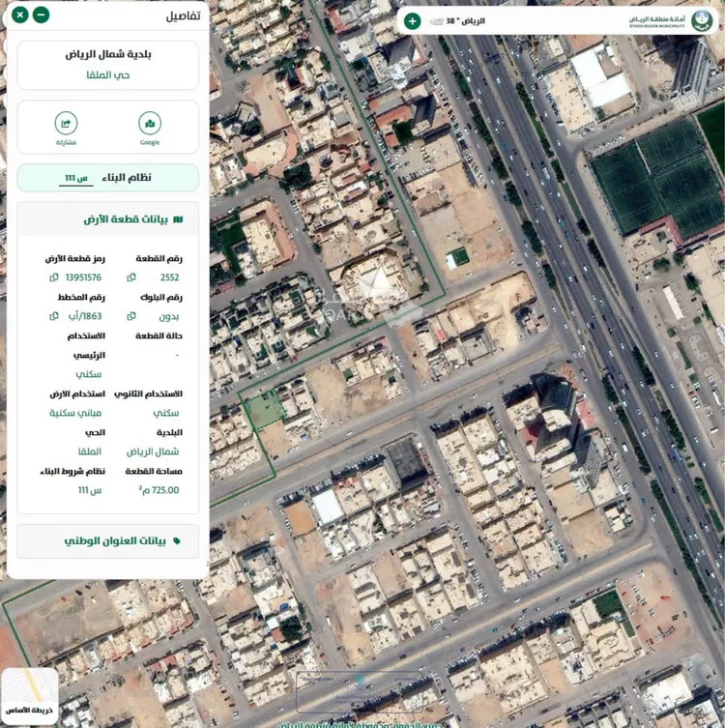Expand the بيانات العنوان الوطني section
The width and height of the screenshot is (725, 728).
coord(108,540)
